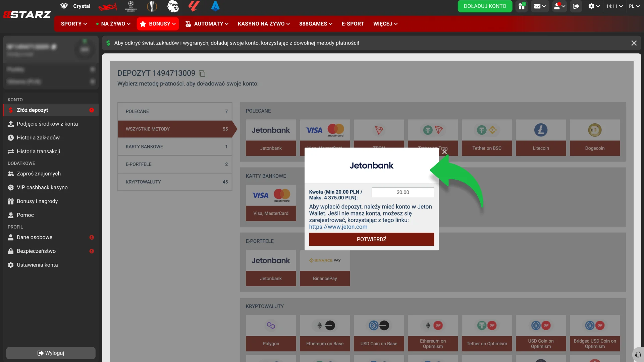The width and height of the screenshot is (644, 362).
Task: Click the Champions League icon
Action: point(131,6)
